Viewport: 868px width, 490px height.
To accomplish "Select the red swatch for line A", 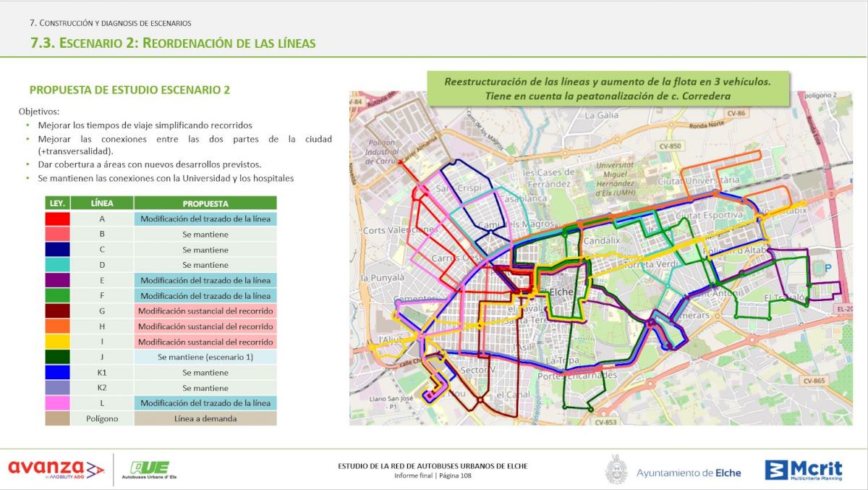I will click(57, 219).
